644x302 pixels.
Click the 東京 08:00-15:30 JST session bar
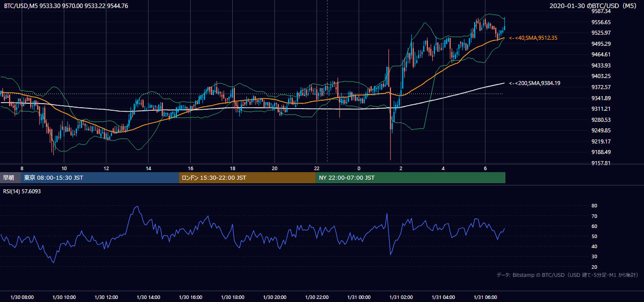(x=100, y=178)
